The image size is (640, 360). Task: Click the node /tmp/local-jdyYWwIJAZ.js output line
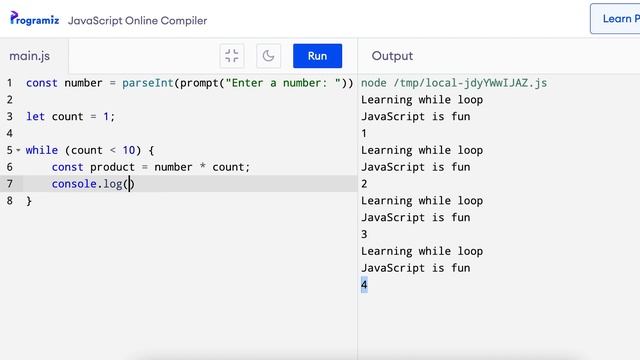tap(454, 83)
